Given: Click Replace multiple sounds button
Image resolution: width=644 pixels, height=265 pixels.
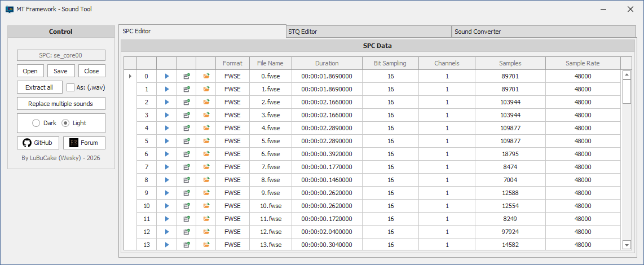Looking at the screenshot, I should coord(61,104).
